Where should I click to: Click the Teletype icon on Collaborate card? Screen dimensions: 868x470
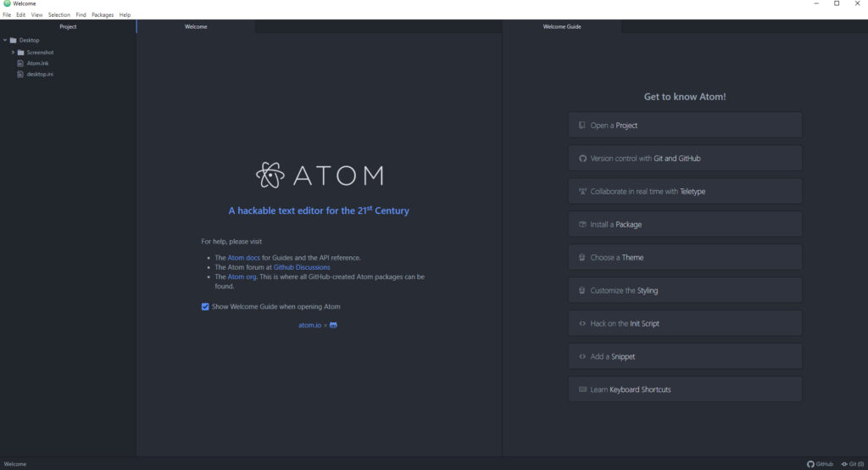point(582,191)
